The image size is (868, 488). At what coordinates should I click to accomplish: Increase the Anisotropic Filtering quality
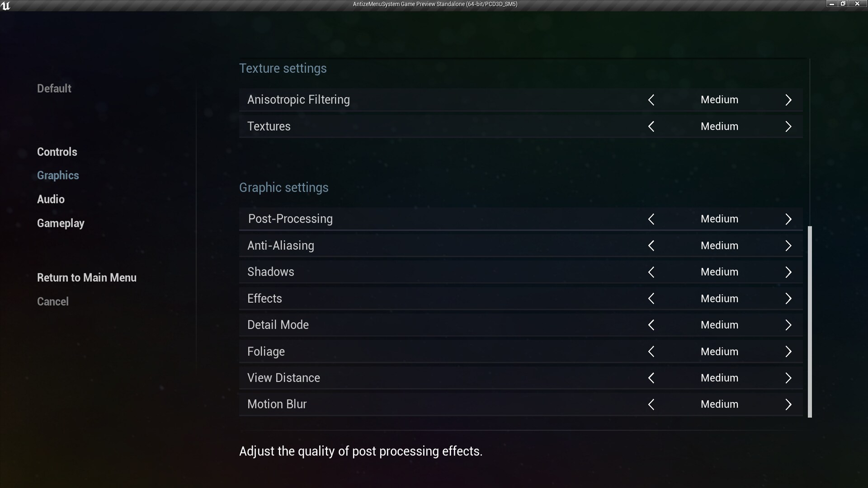789,100
